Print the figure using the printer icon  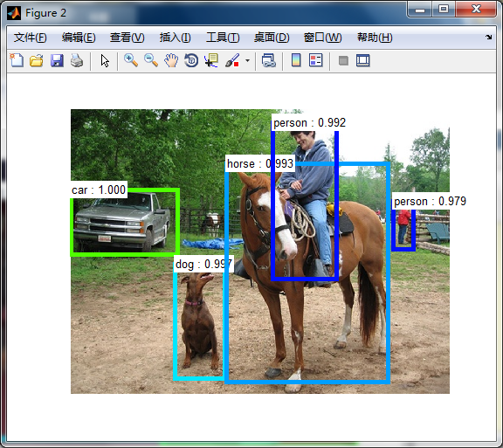point(77,60)
